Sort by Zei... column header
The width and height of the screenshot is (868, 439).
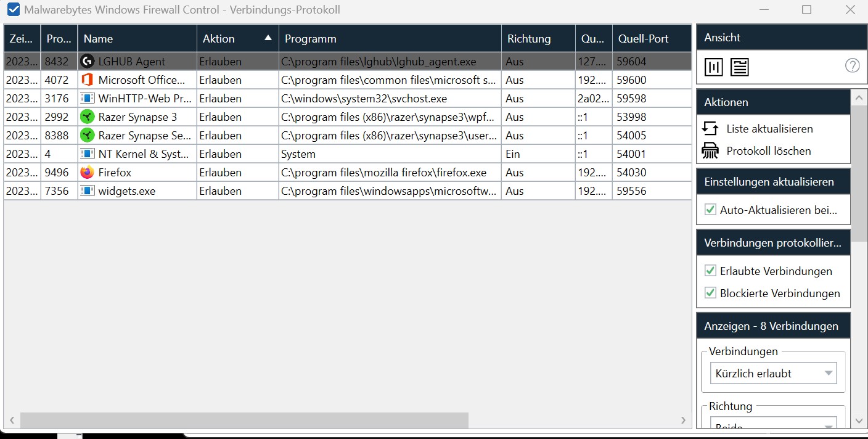tap(22, 38)
